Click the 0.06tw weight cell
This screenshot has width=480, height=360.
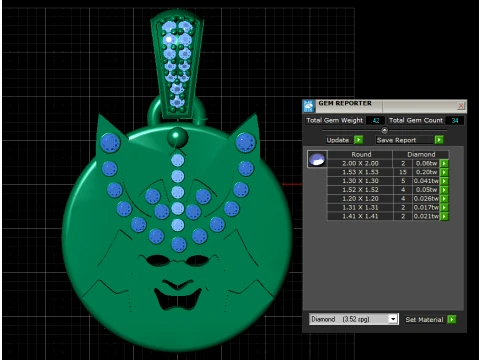click(426, 163)
